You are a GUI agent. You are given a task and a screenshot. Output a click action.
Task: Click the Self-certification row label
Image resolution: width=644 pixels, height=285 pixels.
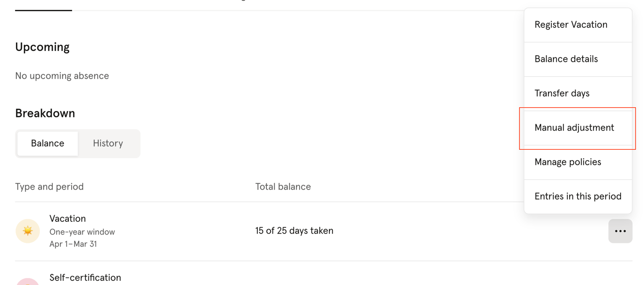[85, 278]
